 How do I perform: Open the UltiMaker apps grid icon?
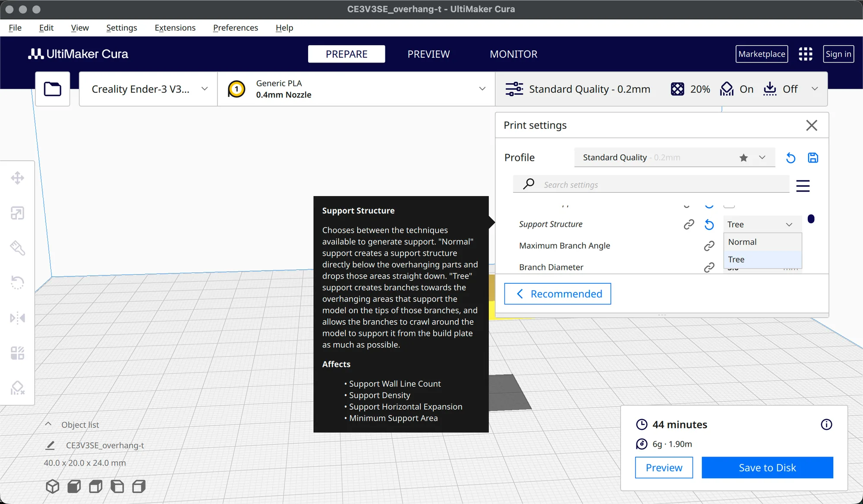(806, 54)
